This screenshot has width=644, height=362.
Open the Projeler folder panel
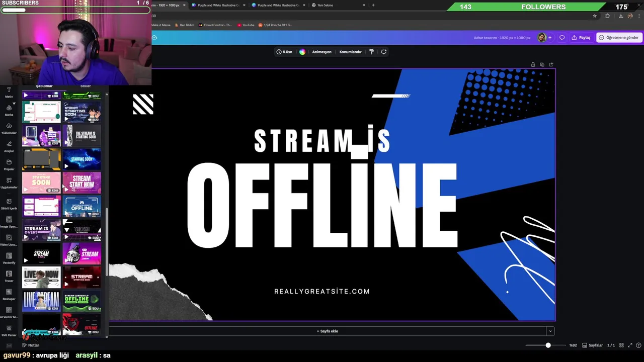click(9, 165)
